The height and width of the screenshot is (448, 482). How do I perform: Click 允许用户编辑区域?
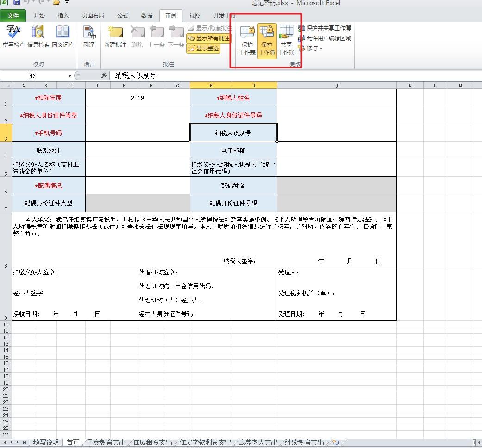(325, 38)
